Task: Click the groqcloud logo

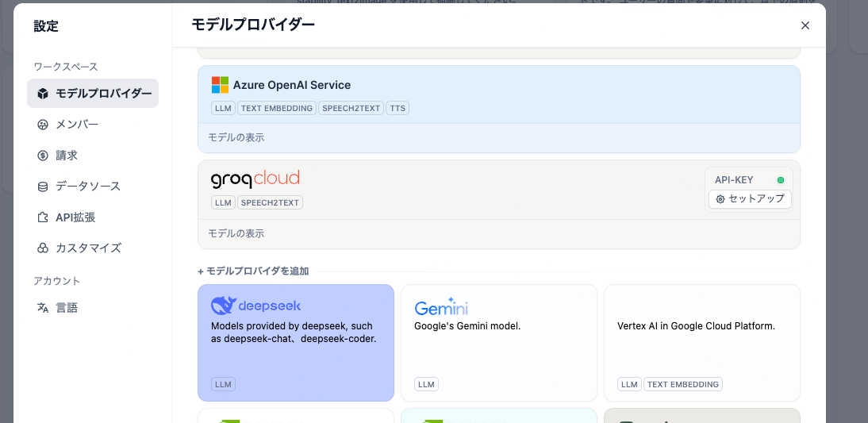Action: (255, 179)
